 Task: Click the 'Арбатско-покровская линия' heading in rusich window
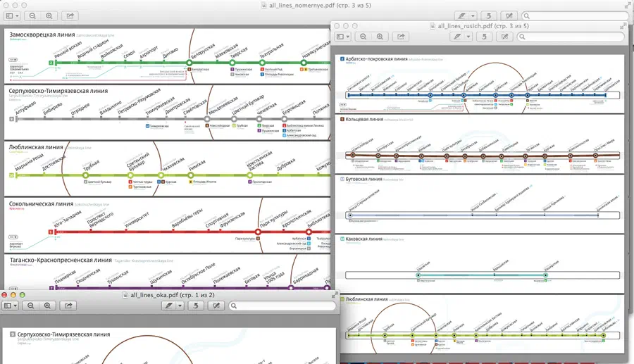(376, 59)
